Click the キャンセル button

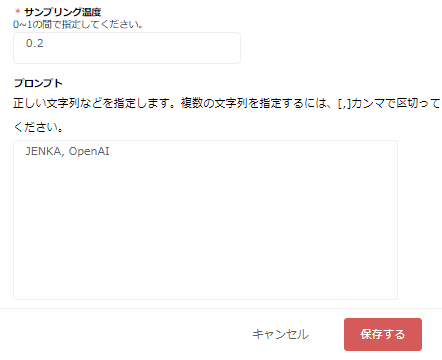point(280,334)
